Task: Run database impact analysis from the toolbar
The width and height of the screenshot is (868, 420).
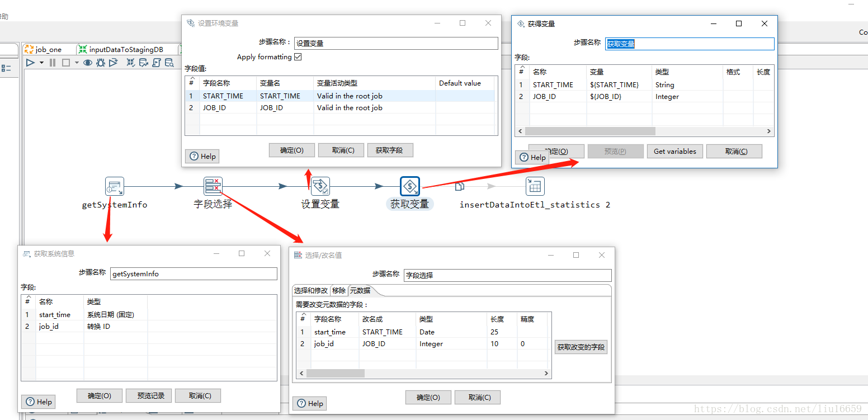Action: coord(144,63)
